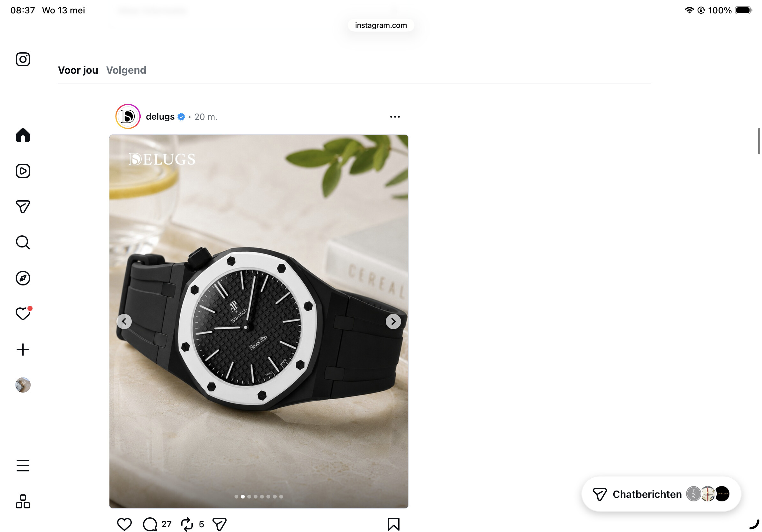Expand the Chatberichten messages panel
The image size is (762, 532).
[x=661, y=494]
